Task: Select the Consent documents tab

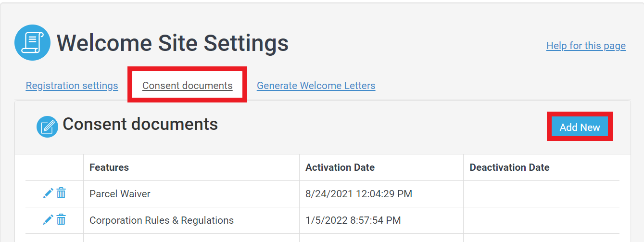Action: [187, 86]
